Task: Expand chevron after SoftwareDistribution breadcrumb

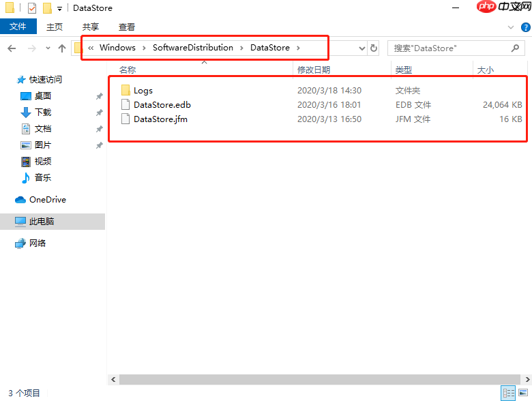Action: click(241, 48)
